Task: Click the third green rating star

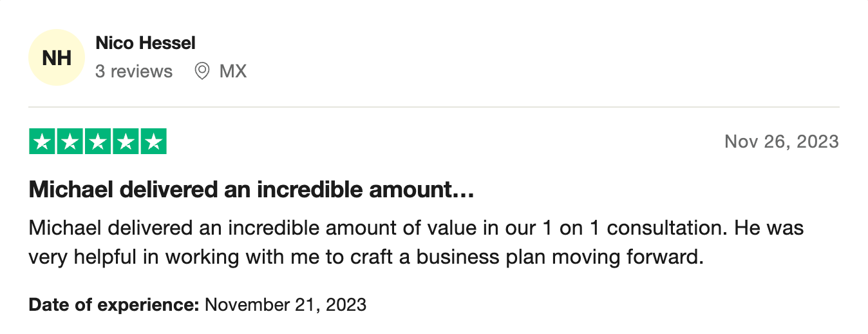Action: 98,142
